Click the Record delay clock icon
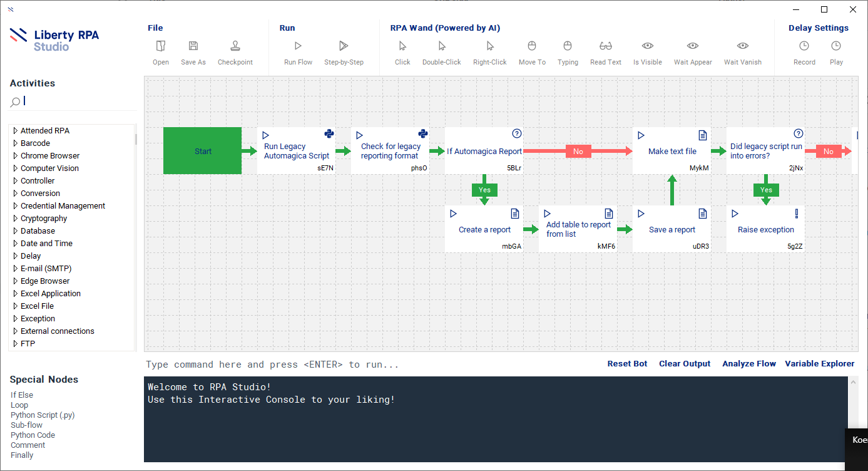Image resolution: width=868 pixels, height=471 pixels. pos(804,46)
